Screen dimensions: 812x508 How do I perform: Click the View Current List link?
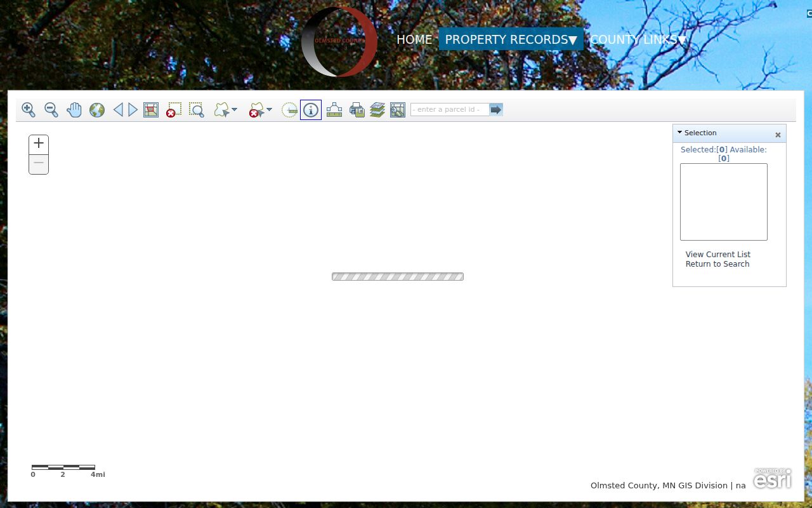pos(718,254)
